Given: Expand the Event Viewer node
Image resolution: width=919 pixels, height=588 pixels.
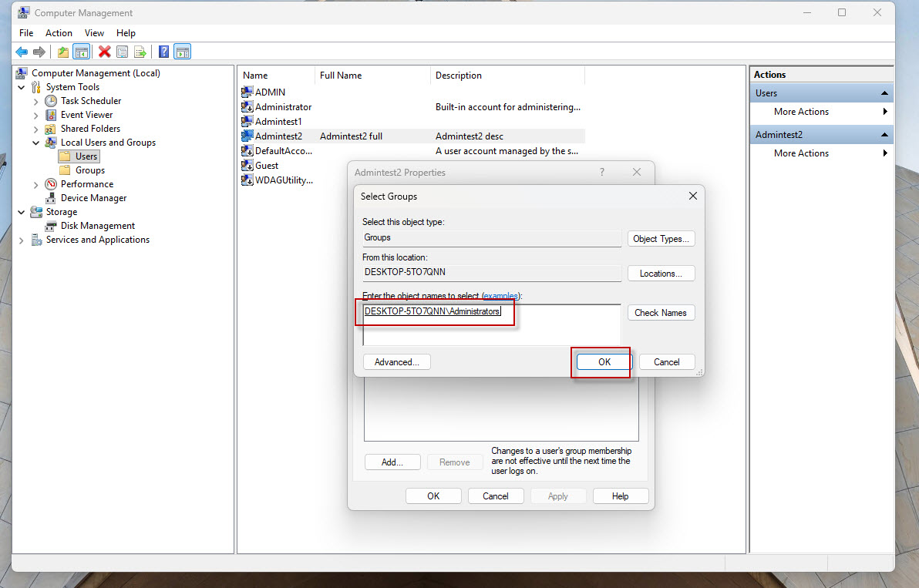Looking at the screenshot, I should pos(35,116).
